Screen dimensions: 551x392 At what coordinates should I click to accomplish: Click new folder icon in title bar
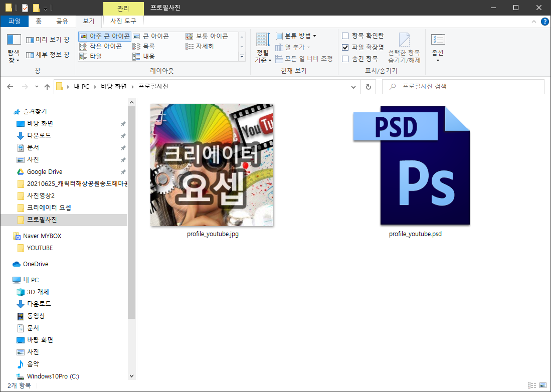[36, 8]
